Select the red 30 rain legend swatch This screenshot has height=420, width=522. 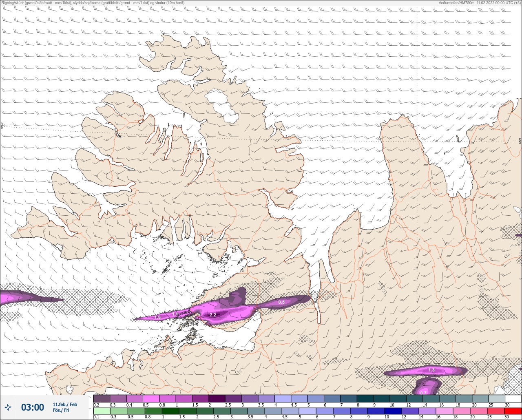coord(513,411)
